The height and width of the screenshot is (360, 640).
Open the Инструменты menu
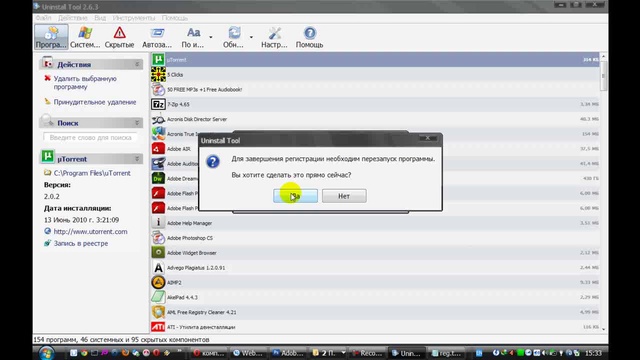click(134, 18)
